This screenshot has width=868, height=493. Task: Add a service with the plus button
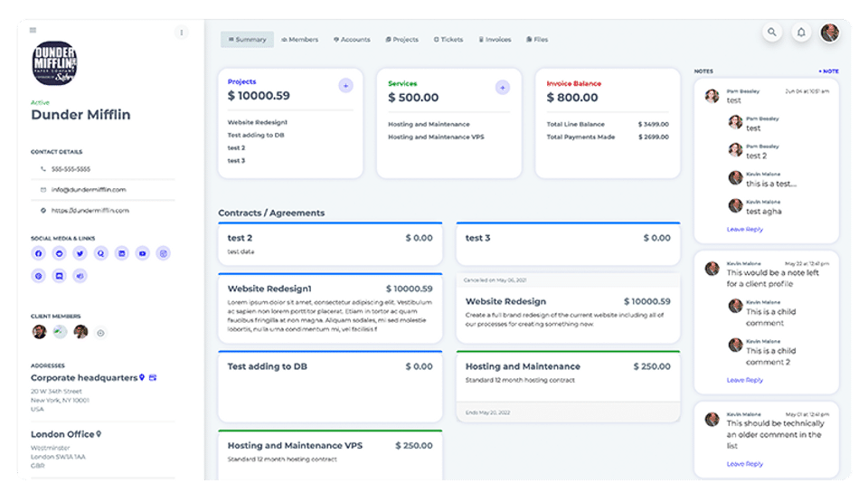pyautogui.click(x=503, y=88)
